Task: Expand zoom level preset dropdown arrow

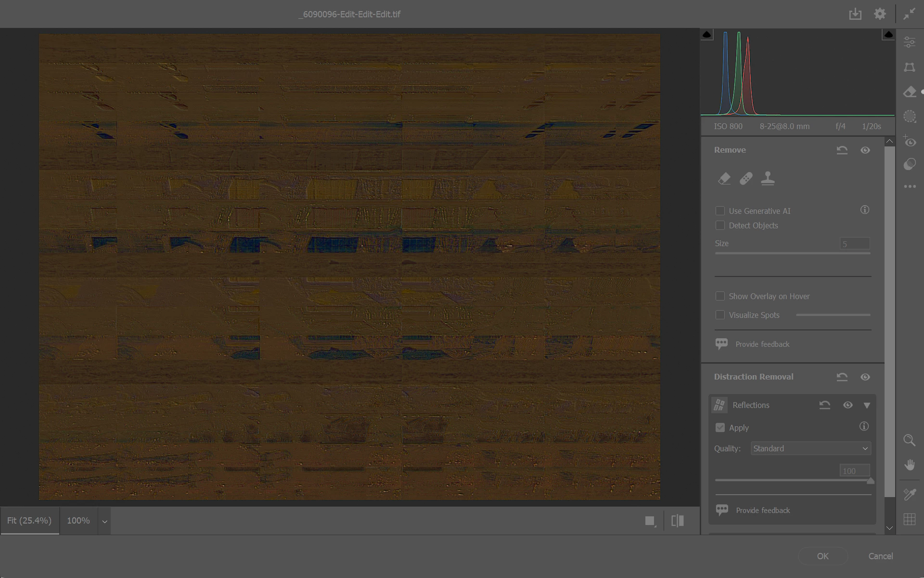Action: click(x=104, y=521)
